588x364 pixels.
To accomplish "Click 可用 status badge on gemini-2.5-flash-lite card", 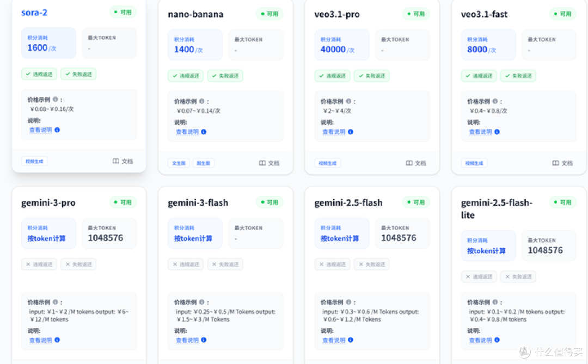I will click(x=563, y=202).
